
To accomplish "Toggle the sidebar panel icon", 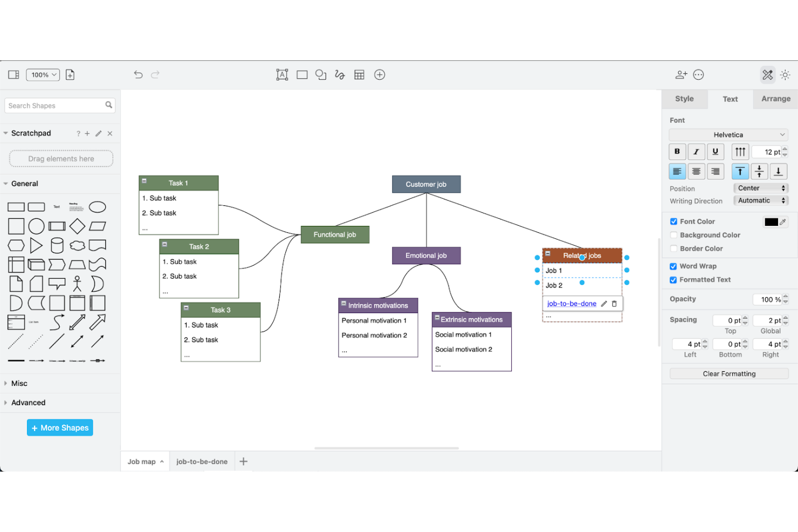I will (14, 75).
